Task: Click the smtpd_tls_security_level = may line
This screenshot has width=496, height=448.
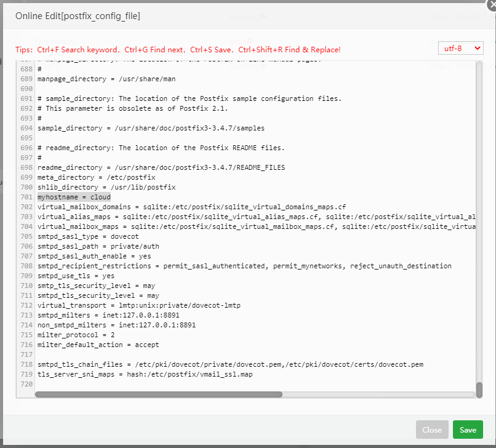Action: coord(98,295)
